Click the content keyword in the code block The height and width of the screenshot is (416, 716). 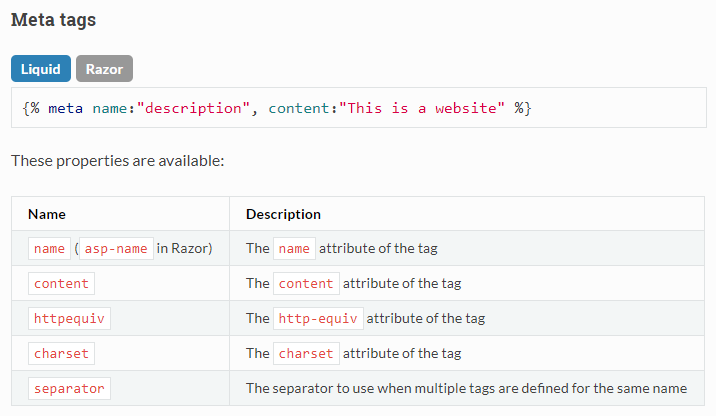coord(299,108)
